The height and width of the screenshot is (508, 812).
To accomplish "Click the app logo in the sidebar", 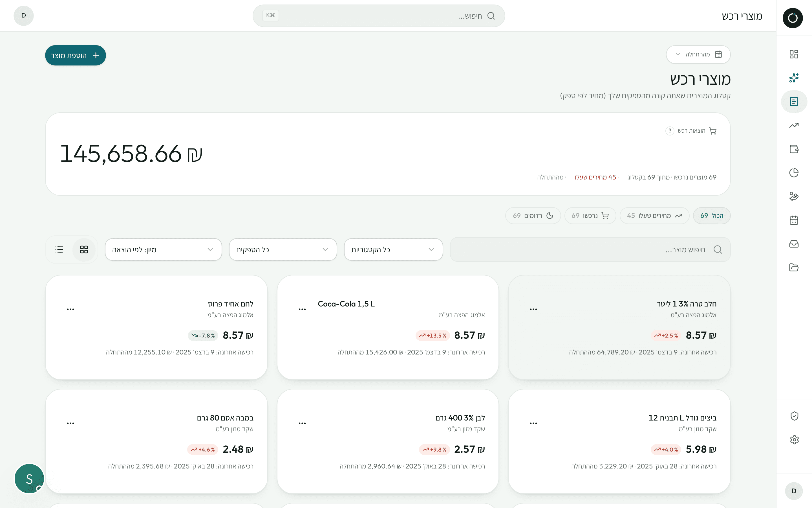I will (793, 18).
